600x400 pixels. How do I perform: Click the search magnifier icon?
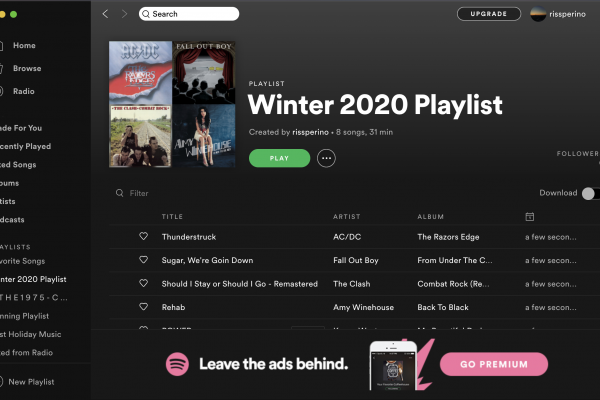coord(146,14)
